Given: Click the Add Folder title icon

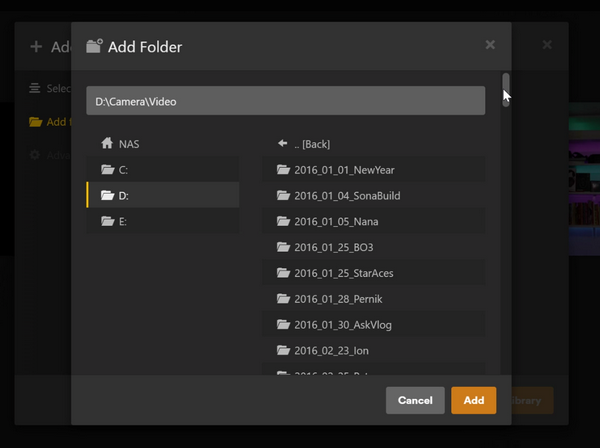Looking at the screenshot, I should point(95,46).
